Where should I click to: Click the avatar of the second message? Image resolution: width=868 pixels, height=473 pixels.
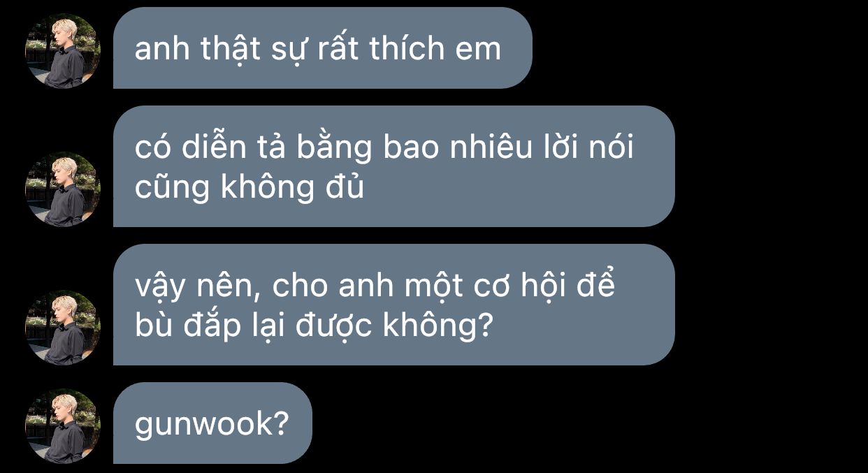63,189
